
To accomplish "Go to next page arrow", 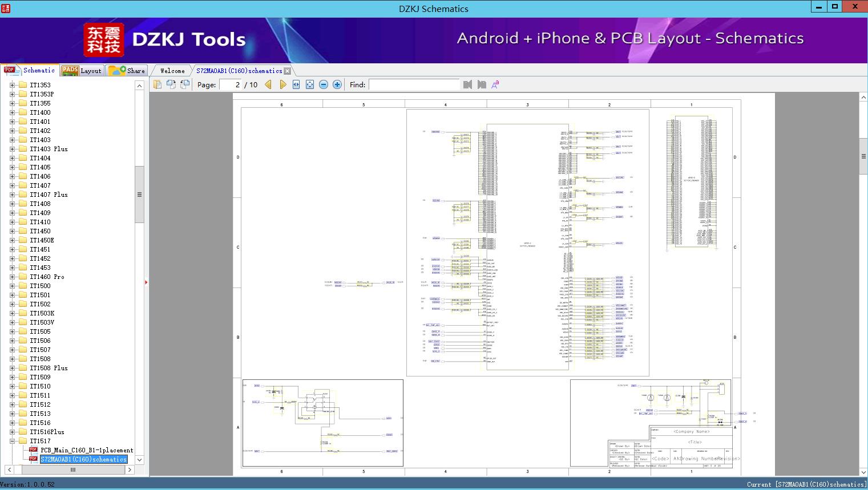I will tap(282, 84).
